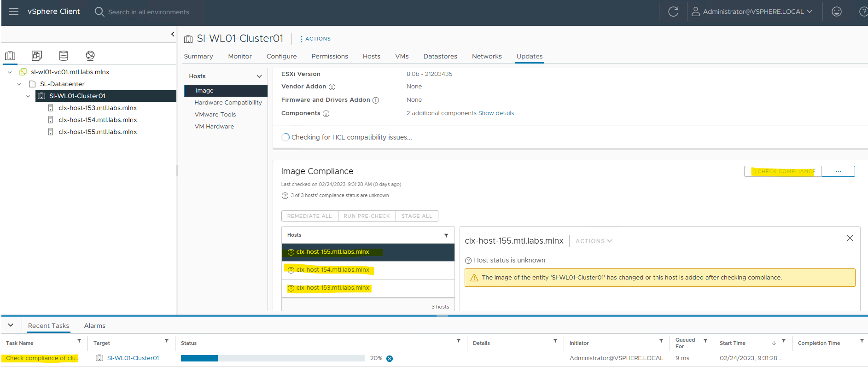The image size is (868, 367).
Task: Click the RUN PRE-CHECK button
Action: coord(367,216)
